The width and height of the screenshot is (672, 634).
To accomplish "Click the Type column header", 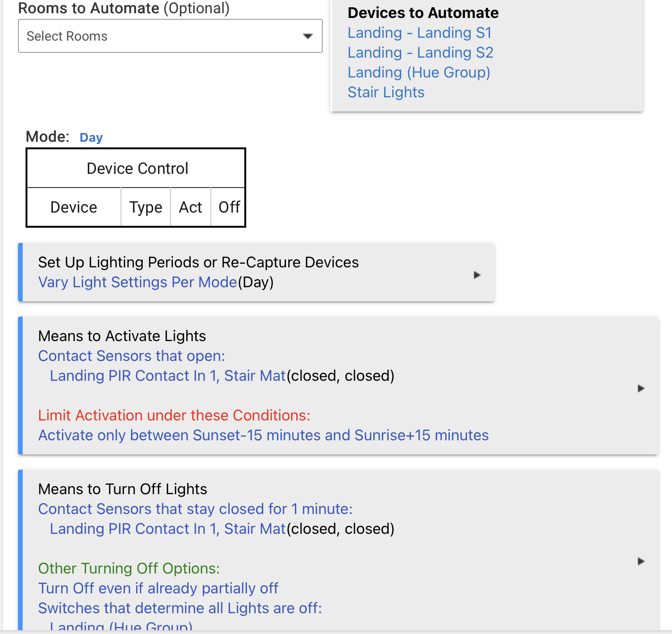I will tap(146, 207).
